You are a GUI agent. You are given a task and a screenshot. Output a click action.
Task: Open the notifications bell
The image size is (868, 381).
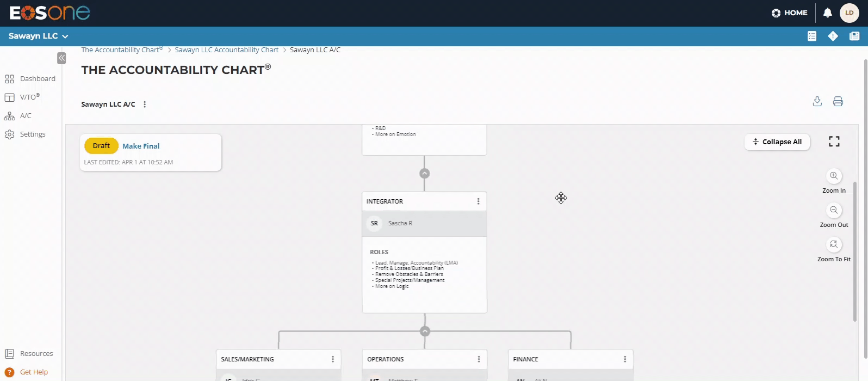pyautogui.click(x=827, y=13)
